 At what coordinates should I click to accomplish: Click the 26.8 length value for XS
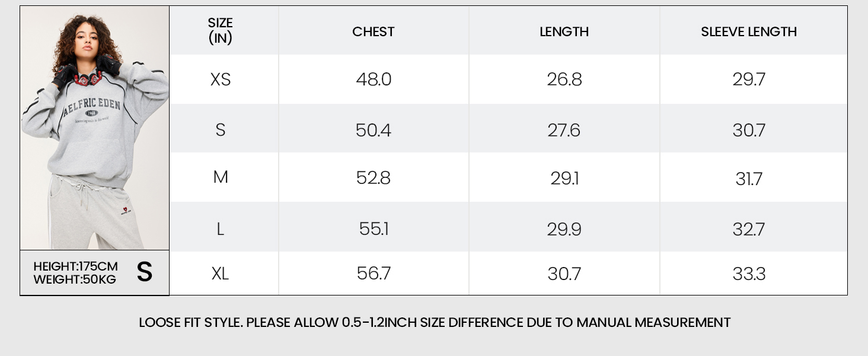[x=564, y=80]
